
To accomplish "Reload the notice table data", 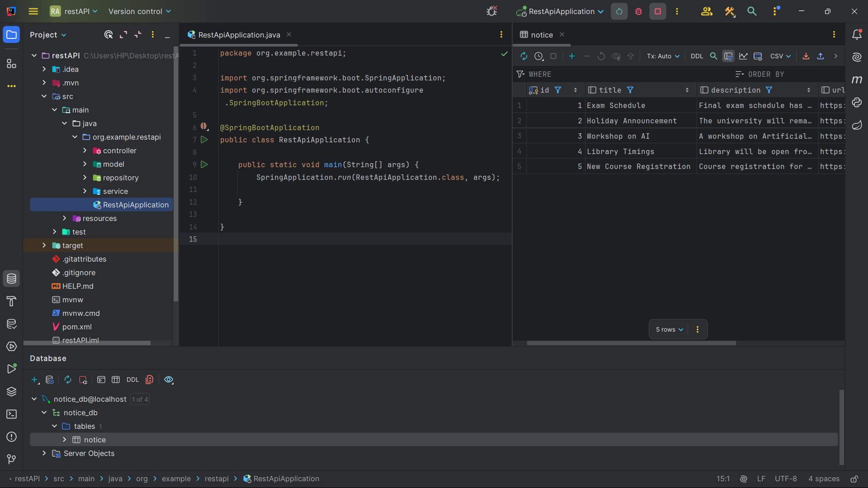I will pyautogui.click(x=524, y=56).
